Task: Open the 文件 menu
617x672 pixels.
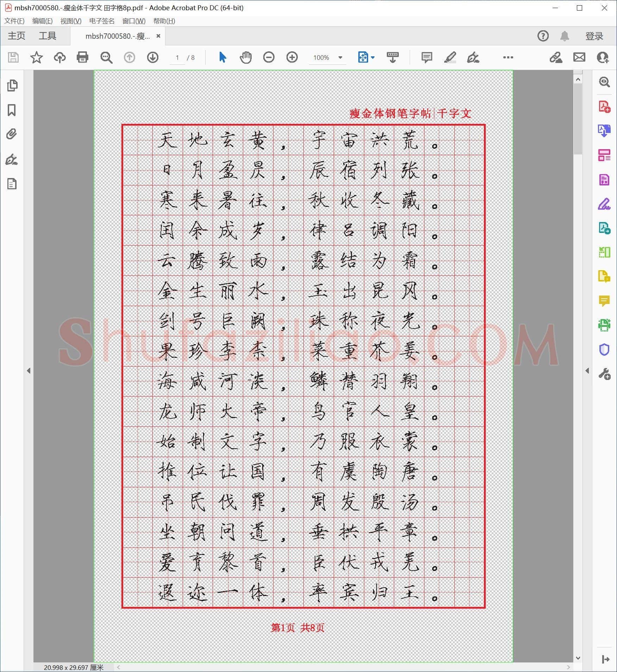Action: tap(14, 21)
